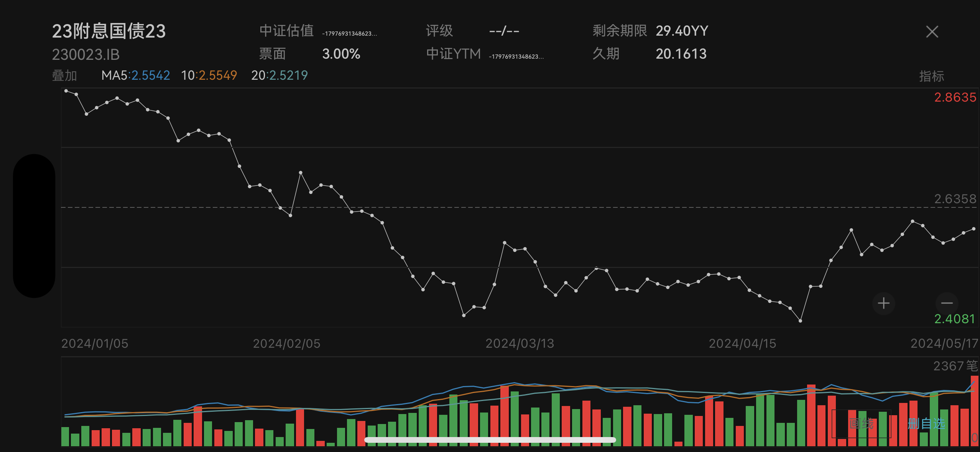980x452 pixels.
Task: Tap the MA5 value 2.5542
Action: 151,75
